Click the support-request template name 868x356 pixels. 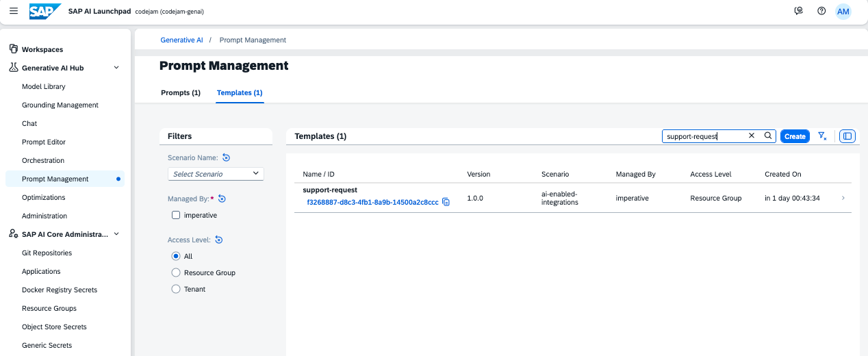330,190
